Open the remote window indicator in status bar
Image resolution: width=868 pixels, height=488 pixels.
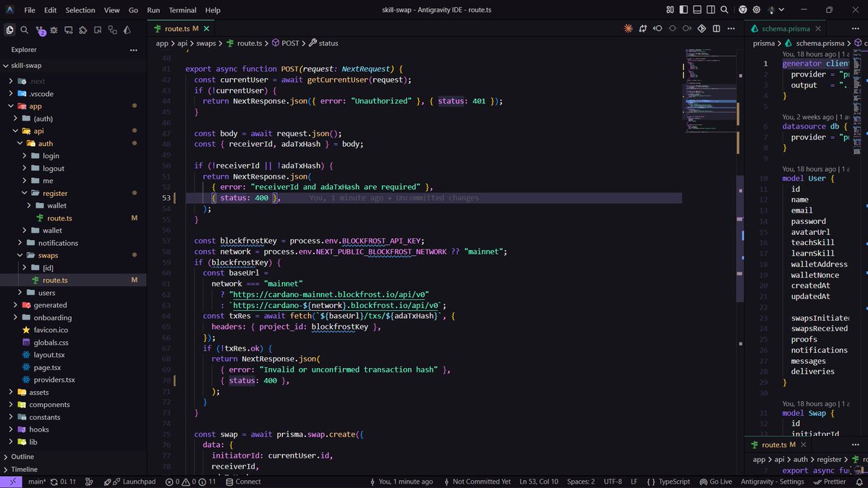(12, 481)
